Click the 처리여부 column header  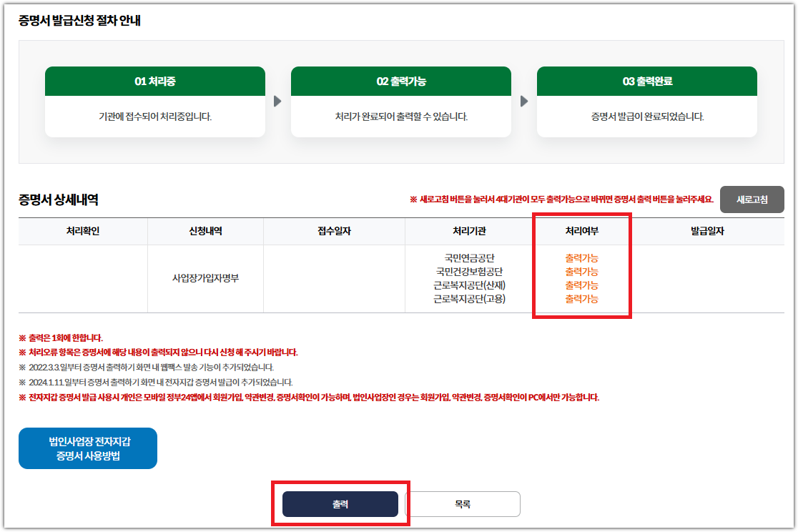tap(582, 231)
